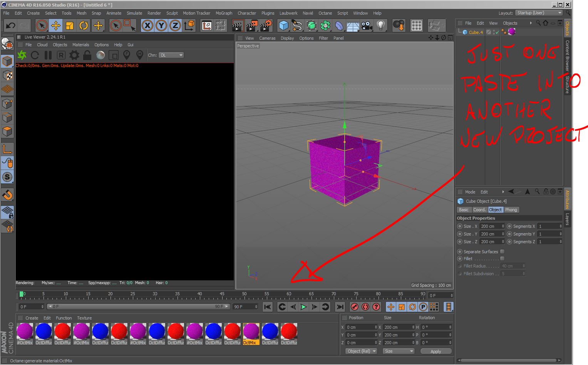Select the Scale tool in the top toolbar

tap(69, 26)
